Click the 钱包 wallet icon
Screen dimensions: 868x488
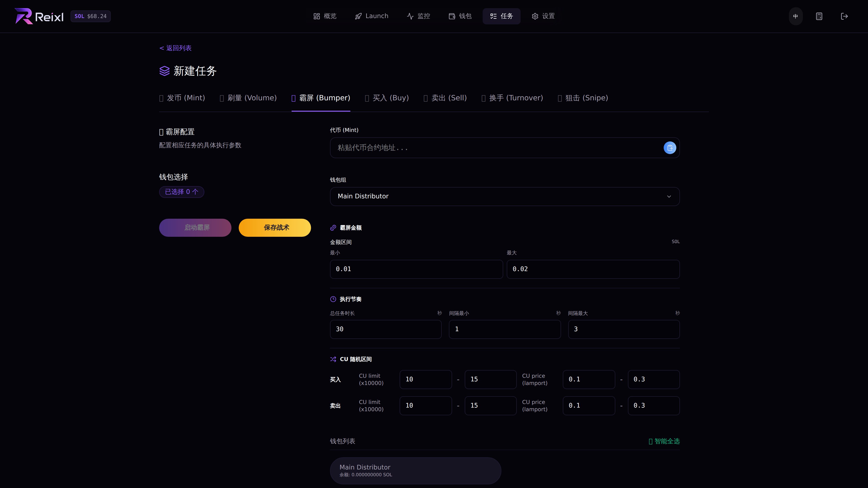(452, 16)
